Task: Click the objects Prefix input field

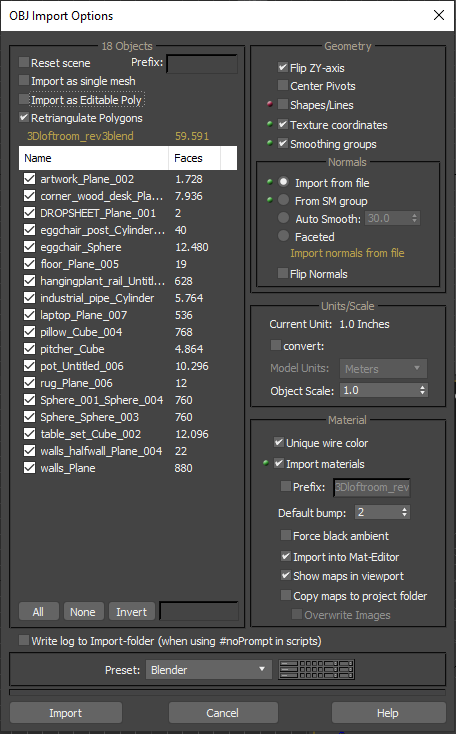Action: point(202,64)
